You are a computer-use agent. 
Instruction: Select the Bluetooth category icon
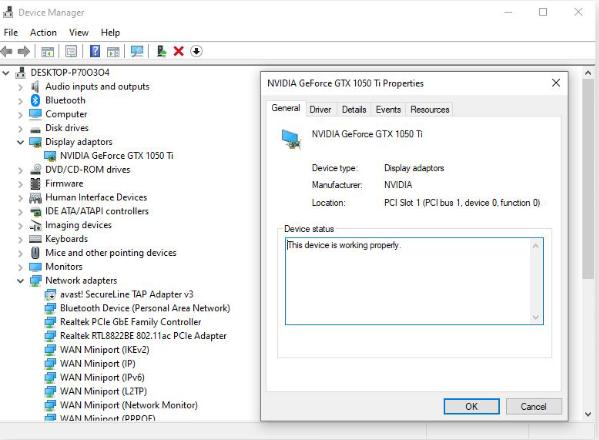pos(35,100)
